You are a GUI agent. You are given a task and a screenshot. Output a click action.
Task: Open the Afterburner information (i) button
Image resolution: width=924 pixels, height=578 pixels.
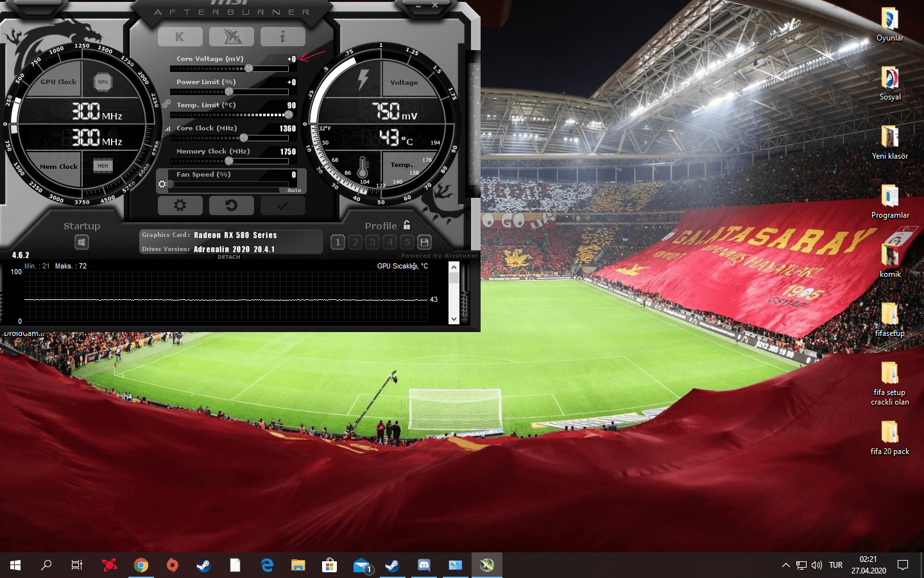click(x=282, y=37)
